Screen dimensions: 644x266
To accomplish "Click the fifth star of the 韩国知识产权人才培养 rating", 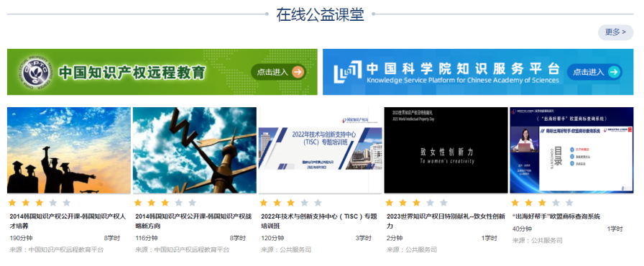I will (x=67, y=203).
